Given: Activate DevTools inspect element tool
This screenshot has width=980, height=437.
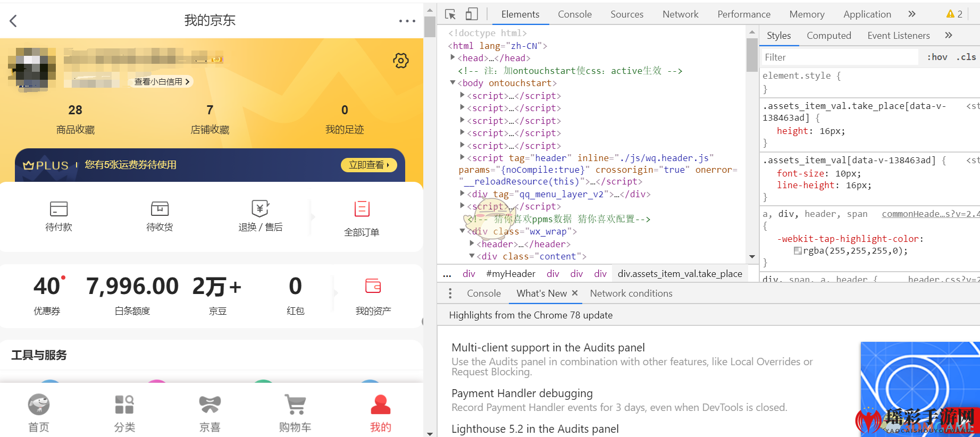Looking at the screenshot, I should [x=450, y=14].
